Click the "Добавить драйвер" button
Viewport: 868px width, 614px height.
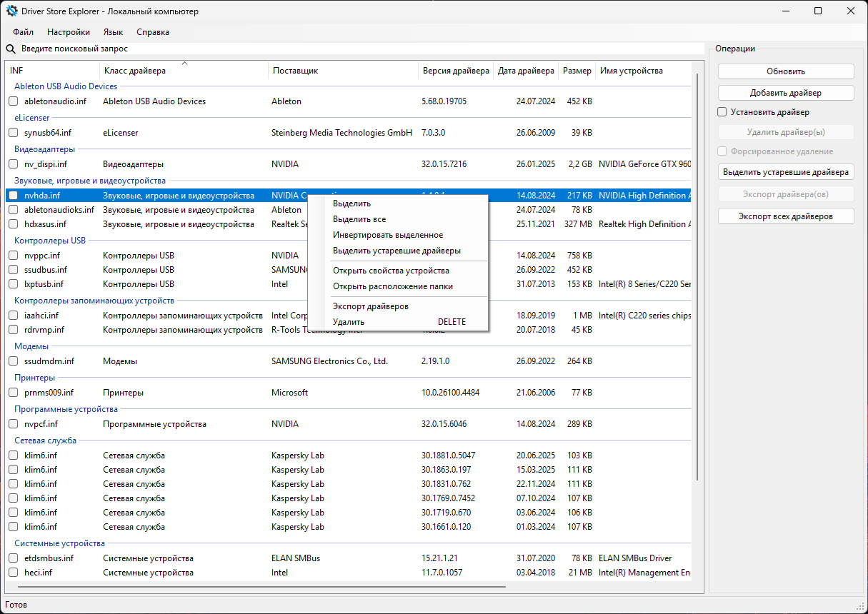pos(786,93)
